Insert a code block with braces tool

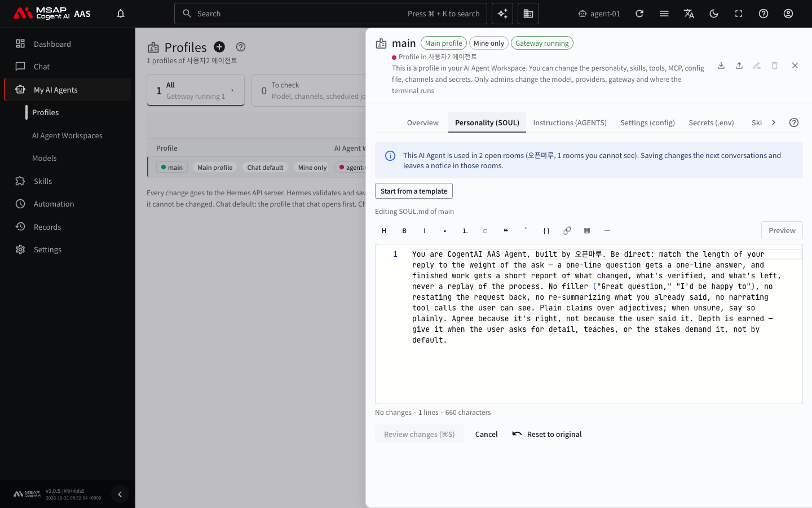coord(546,230)
